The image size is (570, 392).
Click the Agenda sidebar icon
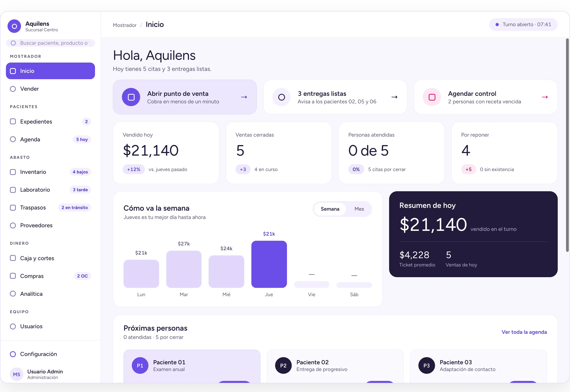tap(13, 139)
